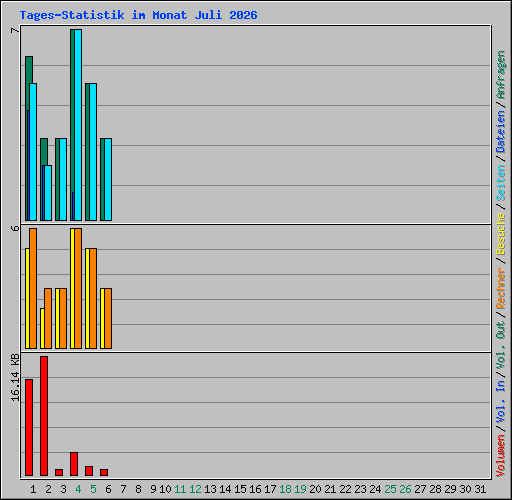Click the red Volumen bar for day 1
The width and height of the screenshot is (512, 500).
point(29,427)
